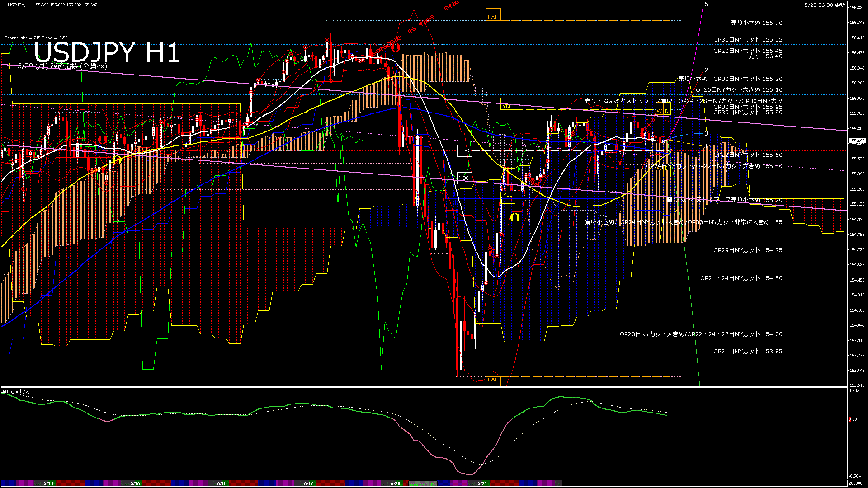Viewport: 868px width, 488px height.
Task: Click the small D pivot box
Action: click(x=666, y=111)
